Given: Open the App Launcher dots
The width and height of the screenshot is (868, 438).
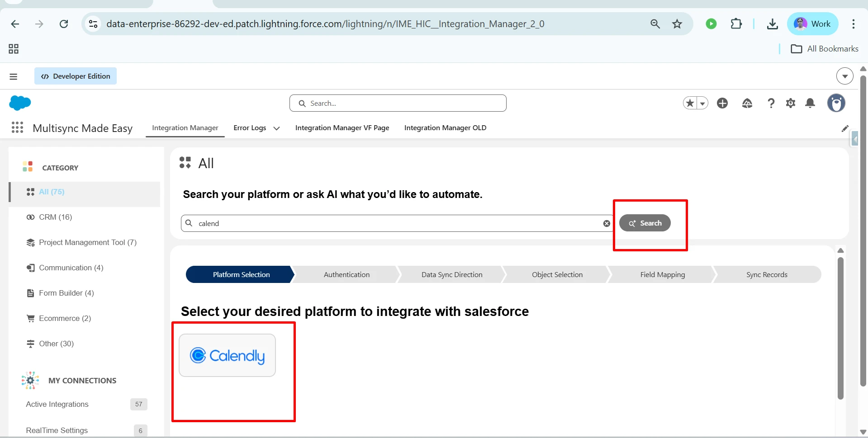Looking at the screenshot, I should tap(17, 127).
